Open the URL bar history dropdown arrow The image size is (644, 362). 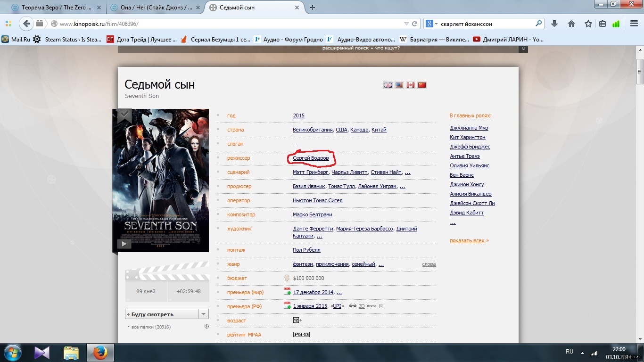(x=407, y=24)
